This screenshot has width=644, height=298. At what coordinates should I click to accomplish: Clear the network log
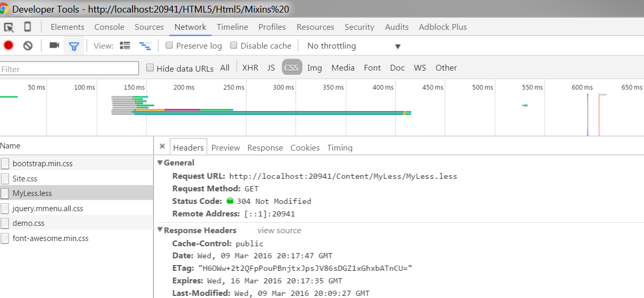click(28, 45)
